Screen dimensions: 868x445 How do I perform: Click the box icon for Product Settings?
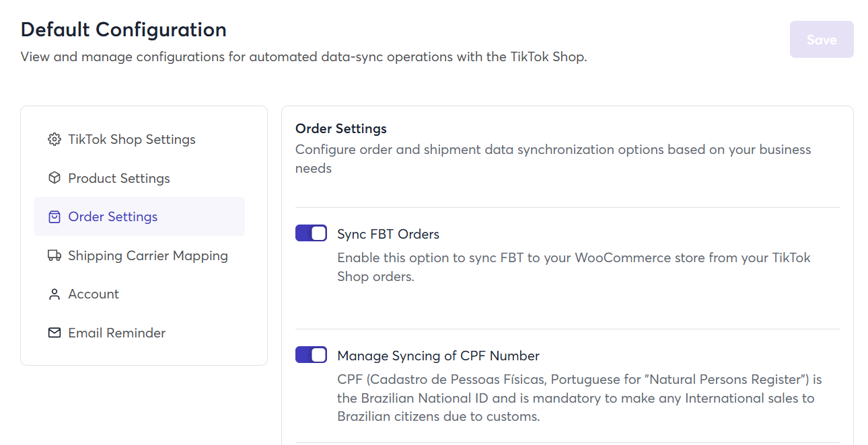click(x=55, y=178)
